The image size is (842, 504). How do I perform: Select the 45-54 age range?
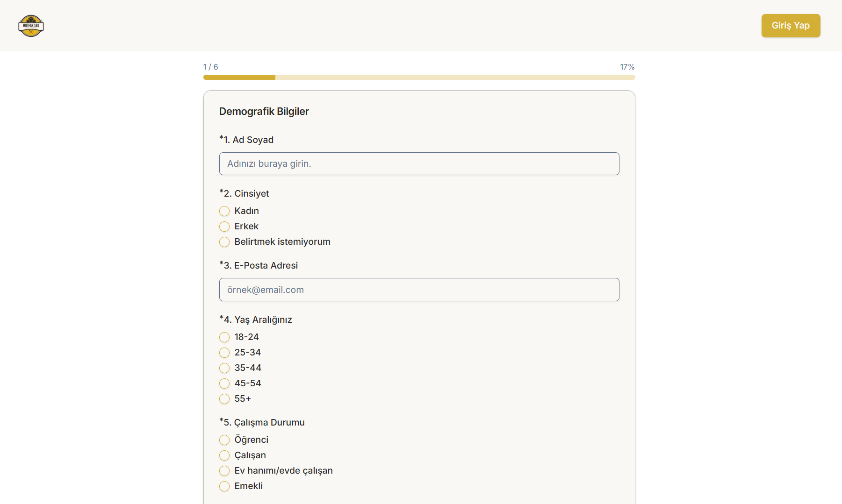click(x=224, y=383)
